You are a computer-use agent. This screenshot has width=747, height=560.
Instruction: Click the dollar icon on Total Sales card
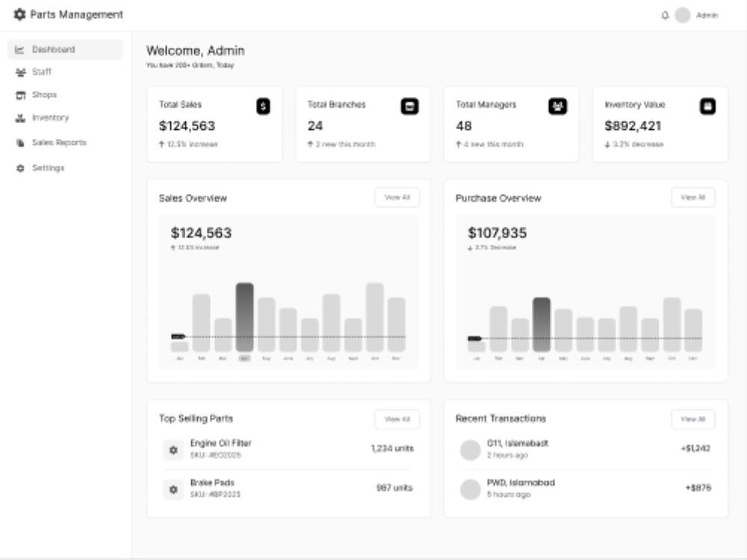point(263,106)
